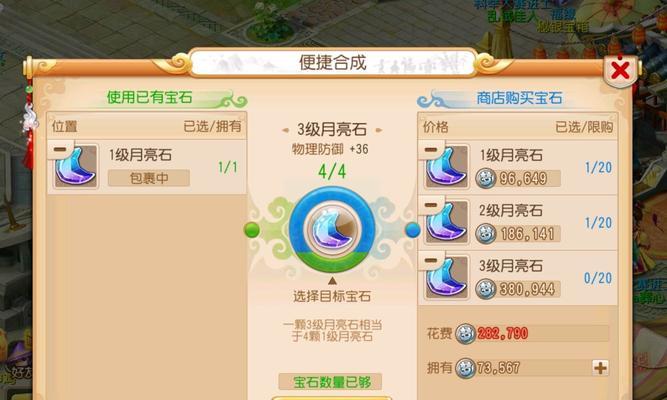This screenshot has width=667, height=400.
Task: Click the central target moonstone gem circle
Action: tap(332, 229)
